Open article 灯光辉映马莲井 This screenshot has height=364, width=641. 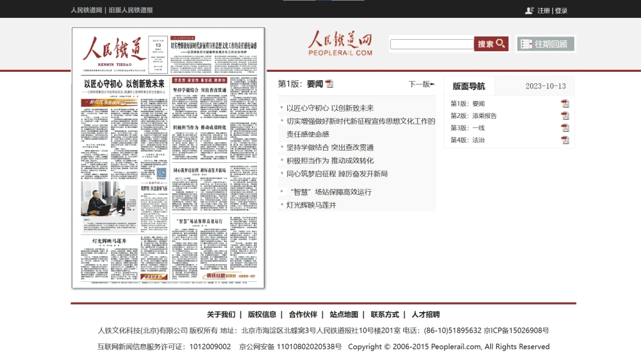(311, 205)
